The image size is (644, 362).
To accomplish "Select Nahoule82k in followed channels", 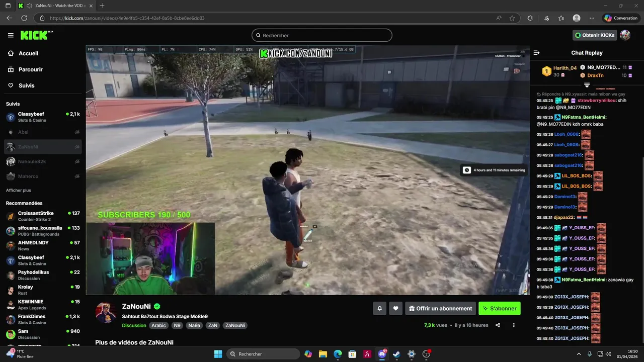I will (x=43, y=161).
